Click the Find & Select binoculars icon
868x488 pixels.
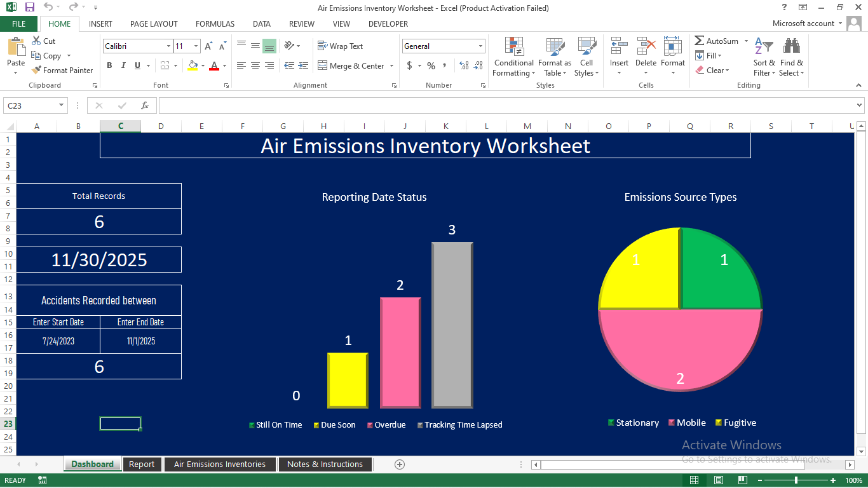(x=791, y=48)
